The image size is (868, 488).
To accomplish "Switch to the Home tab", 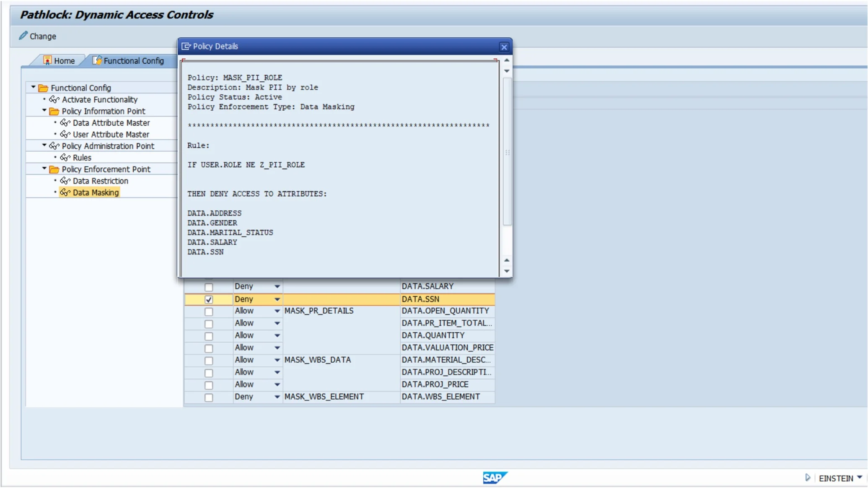I will tap(59, 61).
